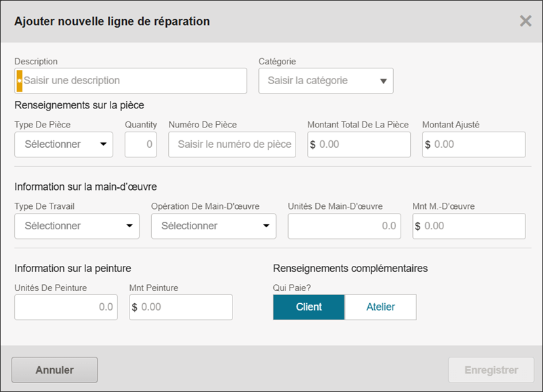The height and width of the screenshot is (392, 543).
Task: Click the Quantity field
Action: [141, 144]
